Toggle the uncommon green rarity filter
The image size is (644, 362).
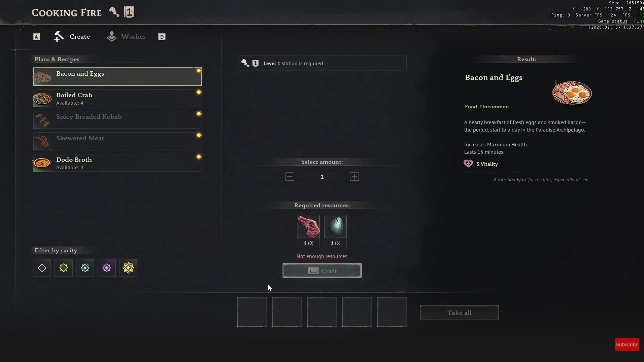(x=64, y=268)
